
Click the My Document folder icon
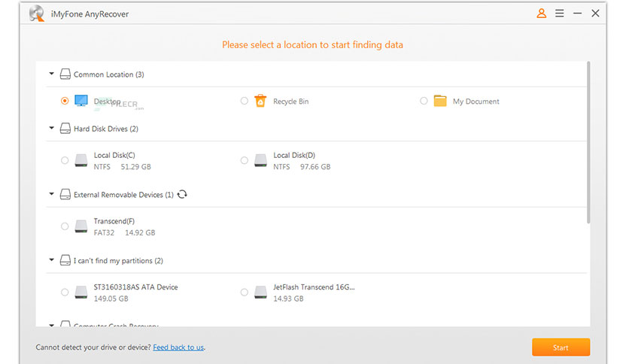[x=440, y=101]
